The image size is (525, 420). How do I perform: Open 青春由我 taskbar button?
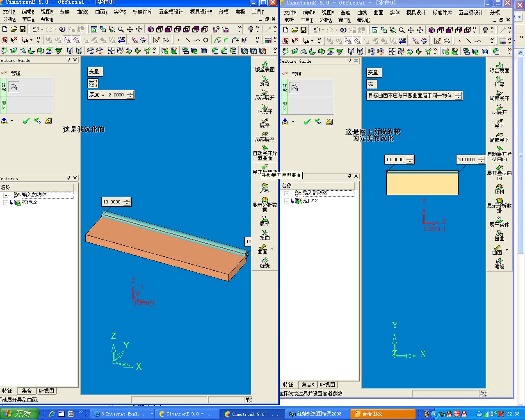coord(383,414)
